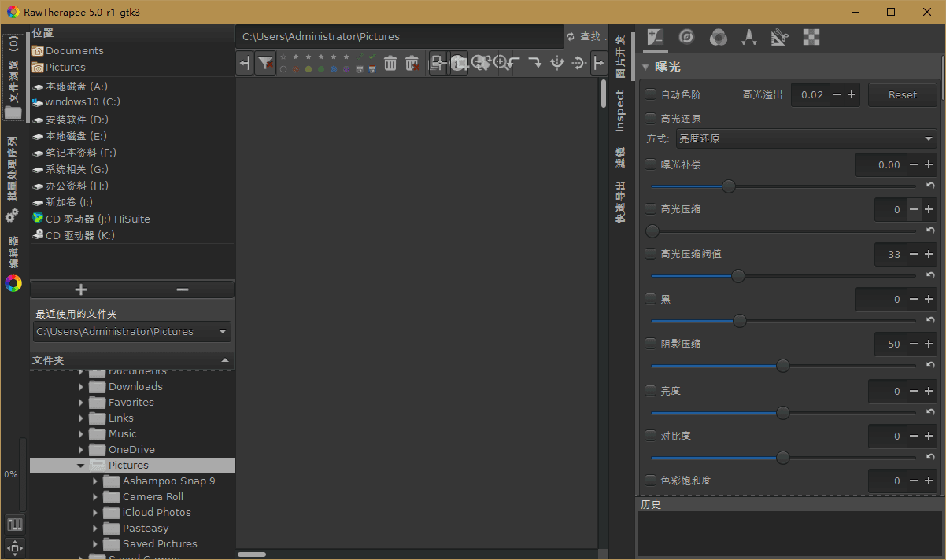Screen dimensions: 946x560
Task: Enable the 自动色阶 checkbox
Action: tap(651, 94)
